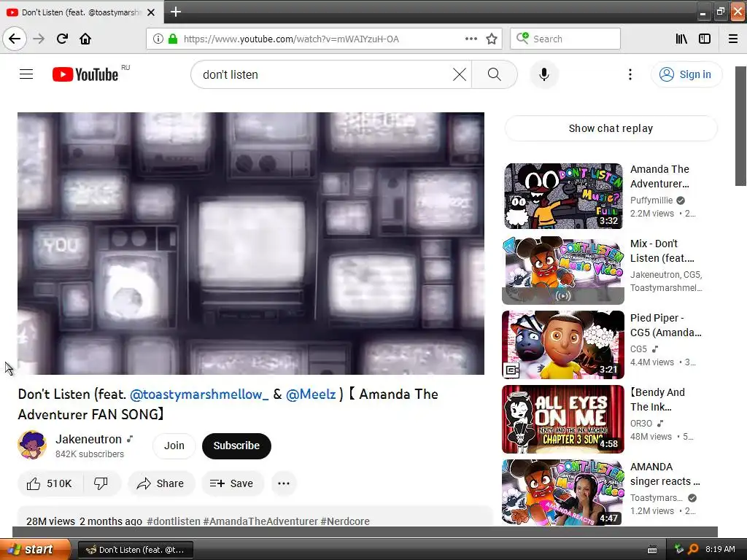Submit YouTube search with magnifier button
This screenshot has height=560, width=747.
495,74
